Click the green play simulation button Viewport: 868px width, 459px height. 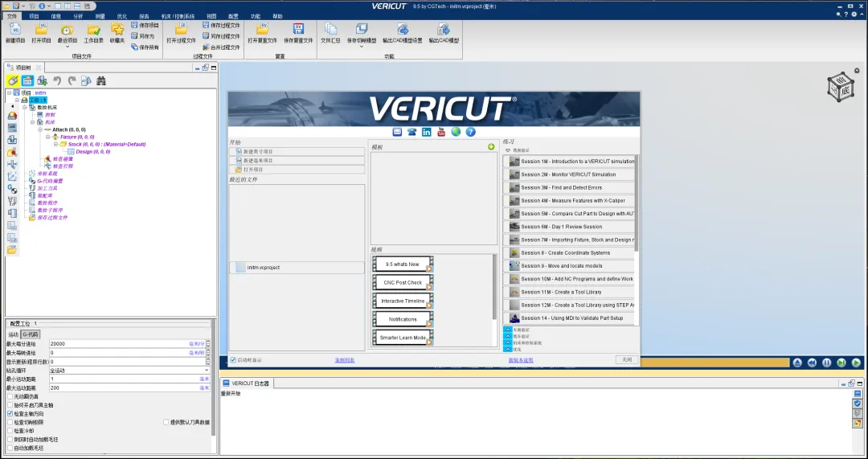(856, 363)
